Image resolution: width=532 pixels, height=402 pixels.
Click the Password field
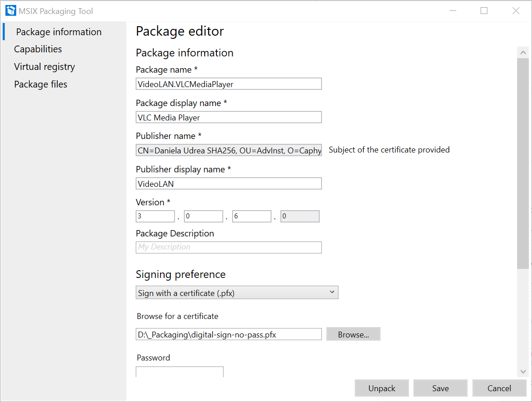(x=179, y=372)
